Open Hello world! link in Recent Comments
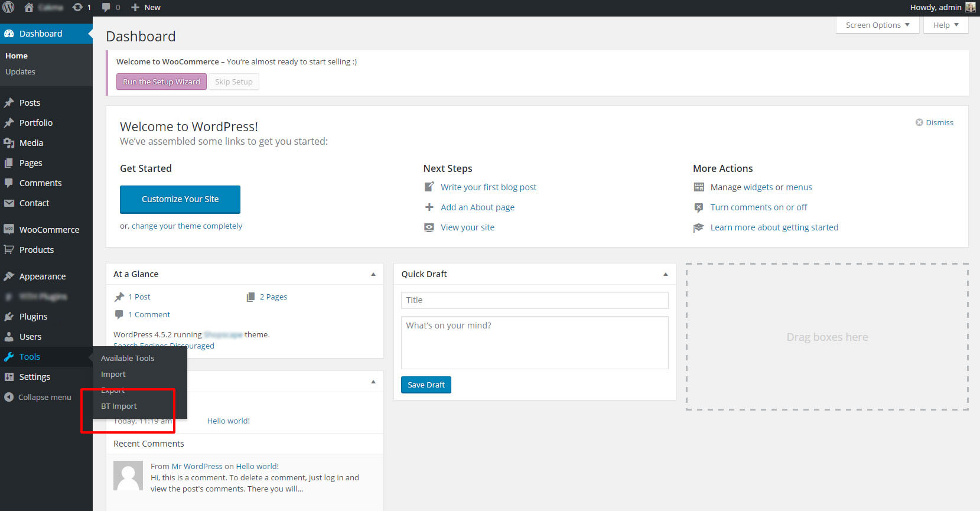Image resolution: width=980 pixels, height=511 pixels. click(258, 466)
